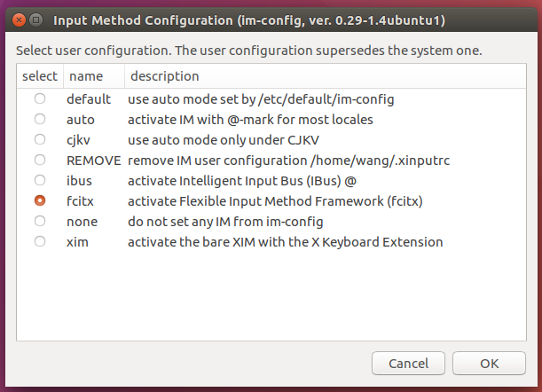This screenshot has height=392, width=542.
Task: Click the REMOVE row description text
Action: tap(288, 161)
